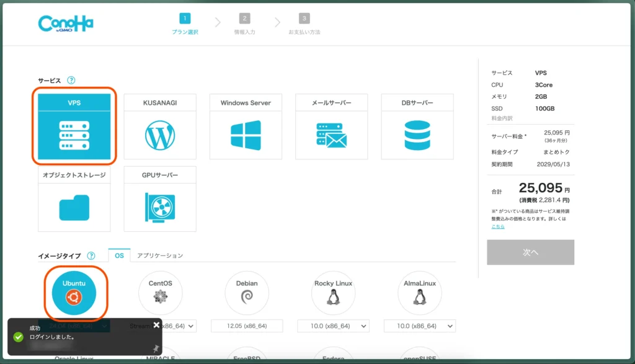Click the 2029/05/13 contract period value
This screenshot has width=635, height=364.
tap(553, 164)
